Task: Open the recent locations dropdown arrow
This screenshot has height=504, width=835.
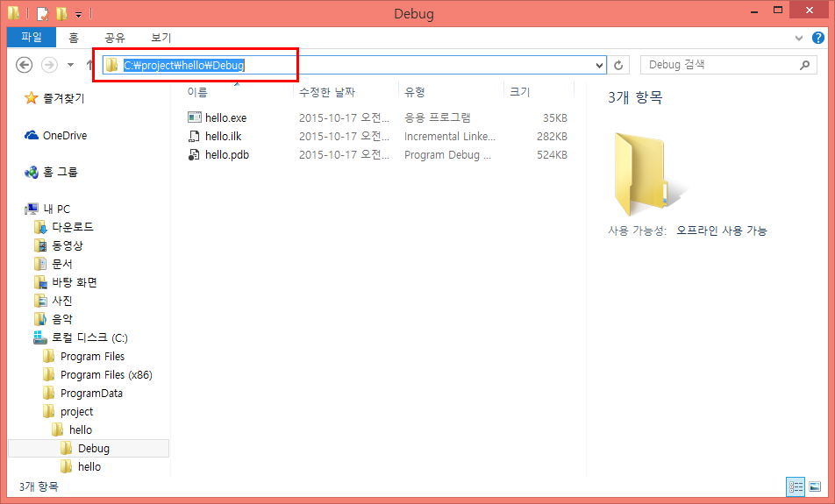Action: point(70,65)
